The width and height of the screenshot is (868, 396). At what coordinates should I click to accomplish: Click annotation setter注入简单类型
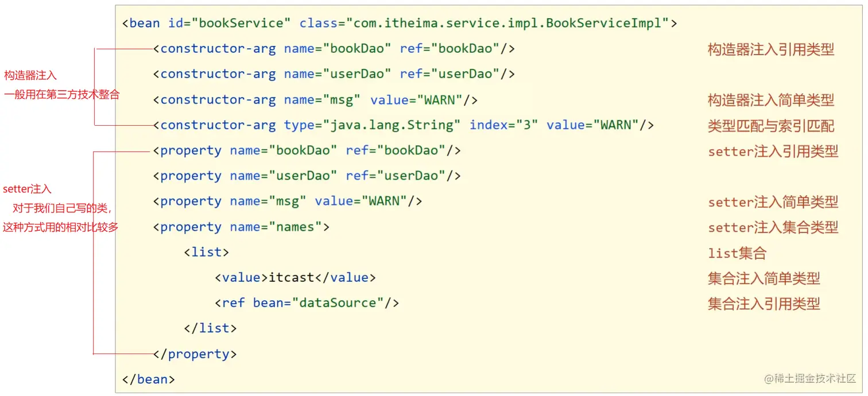pyautogui.click(x=773, y=202)
